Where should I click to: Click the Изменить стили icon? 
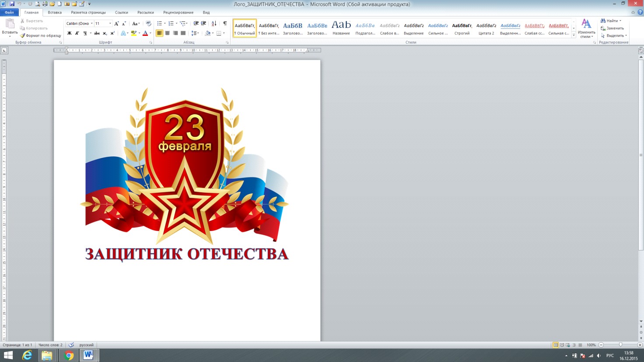click(x=586, y=28)
